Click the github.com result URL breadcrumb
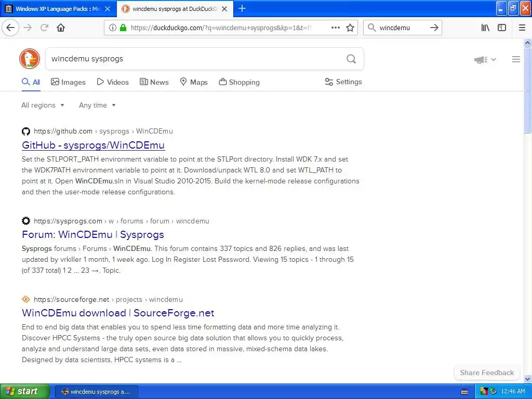This screenshot has height=399, width=532. pos(103,131)
